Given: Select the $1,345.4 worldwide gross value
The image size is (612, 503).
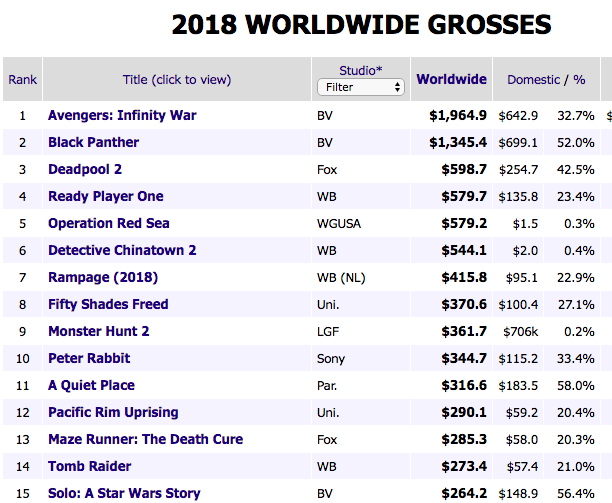Looking at the screenshot, I should pyautogui.click(x=458, y=142).
